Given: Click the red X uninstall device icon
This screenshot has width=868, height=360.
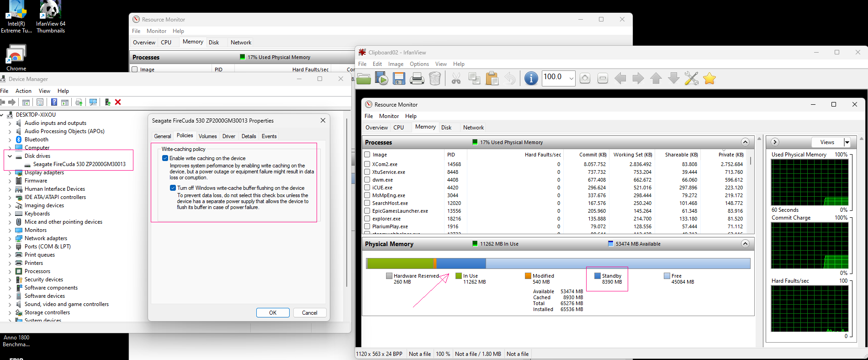Looking at the screenshot, I should pyautogui.click(x=118, y=102).
